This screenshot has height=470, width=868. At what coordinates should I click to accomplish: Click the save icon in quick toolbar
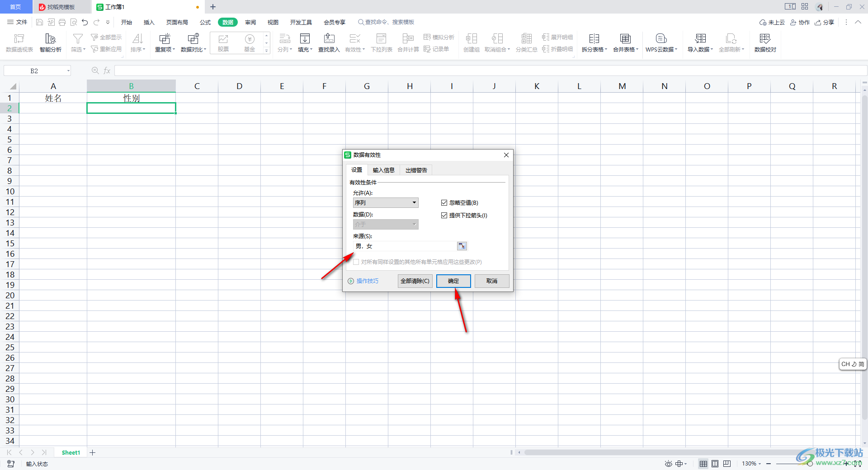(x=40, y=22)
